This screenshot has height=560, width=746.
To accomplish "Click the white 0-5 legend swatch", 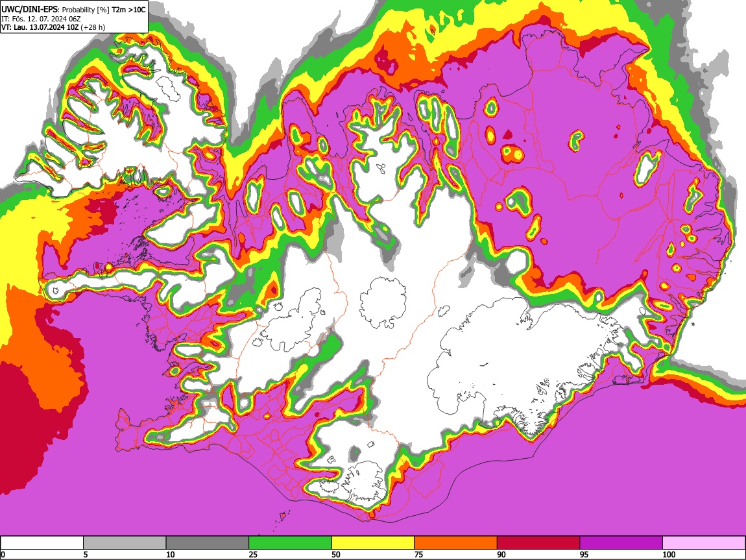I will click(x=42, y=543).
